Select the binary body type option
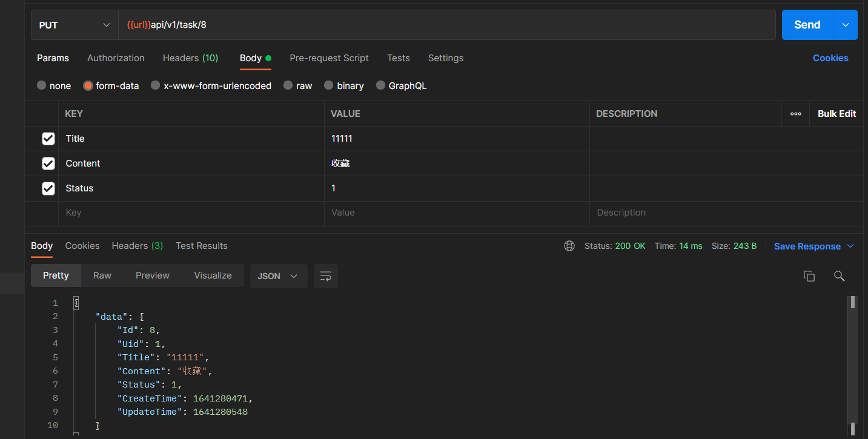The height and width of the screenshot is (439, 868). [x=329, y=85]
